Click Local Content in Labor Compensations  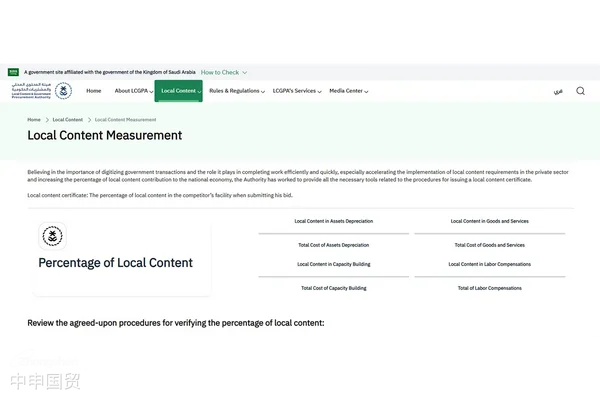489,264
